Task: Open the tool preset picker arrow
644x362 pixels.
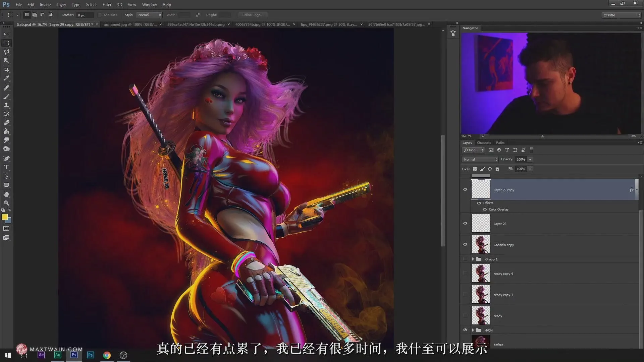Action: 17,15
